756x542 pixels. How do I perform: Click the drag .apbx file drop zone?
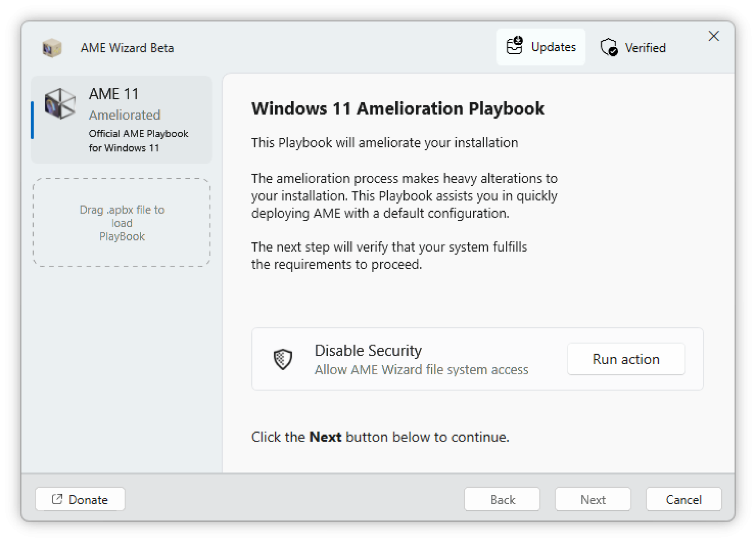pyautogui.click(x=122, y=223)
